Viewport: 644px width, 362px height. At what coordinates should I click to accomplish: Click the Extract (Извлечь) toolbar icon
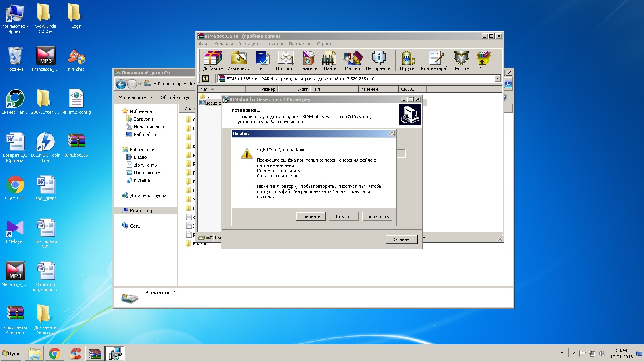(238, 61)
